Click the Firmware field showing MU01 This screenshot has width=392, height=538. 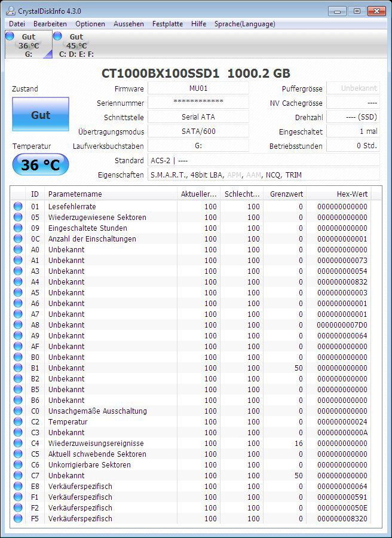click(x=198, y=88)
